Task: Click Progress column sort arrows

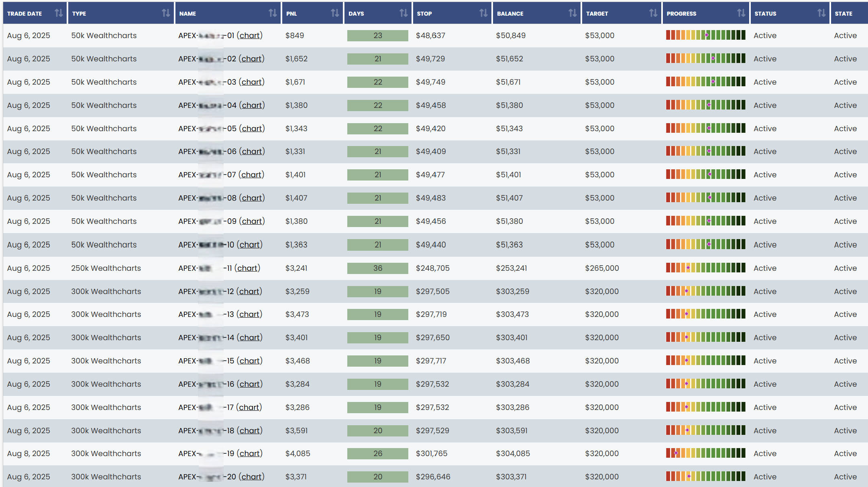Action: pyautogui.click(x=741, y=13)
